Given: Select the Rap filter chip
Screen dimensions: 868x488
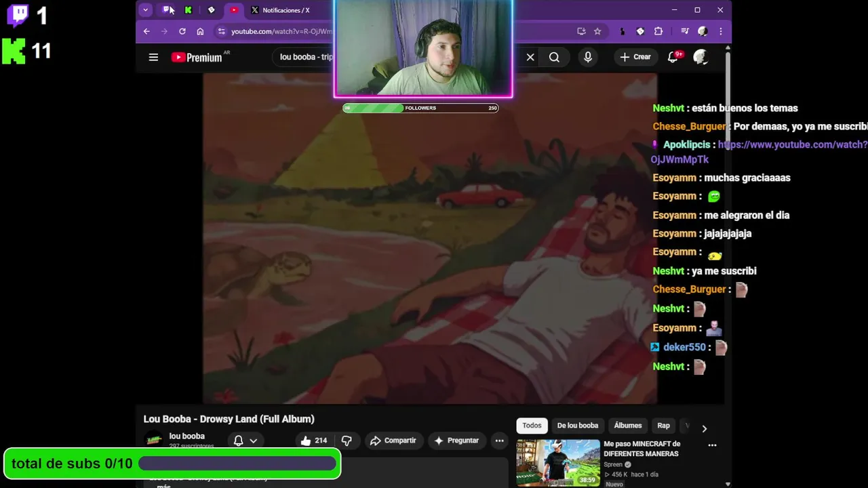Looking at the screenshot, I should 663,426.
